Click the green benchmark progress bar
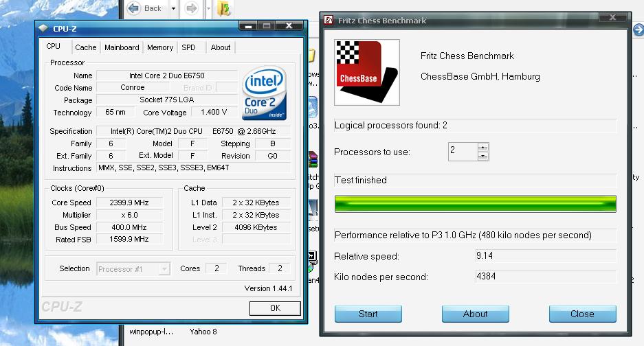The image size is (644, 346). (475, 204)
